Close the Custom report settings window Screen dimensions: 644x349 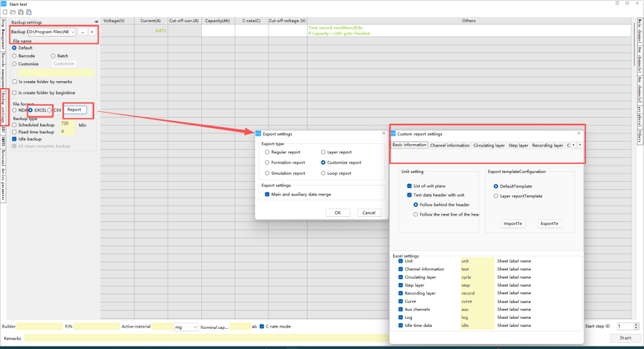579,133
